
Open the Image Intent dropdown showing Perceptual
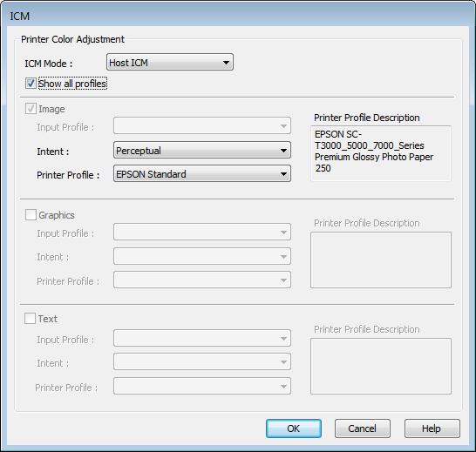tap(202, 150)
